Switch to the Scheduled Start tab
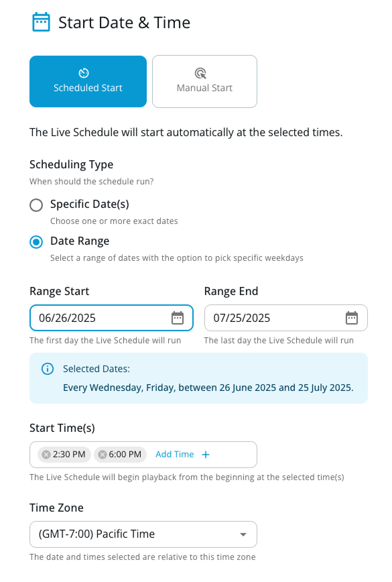Screen dimensions: 392x582 [88, 81]
